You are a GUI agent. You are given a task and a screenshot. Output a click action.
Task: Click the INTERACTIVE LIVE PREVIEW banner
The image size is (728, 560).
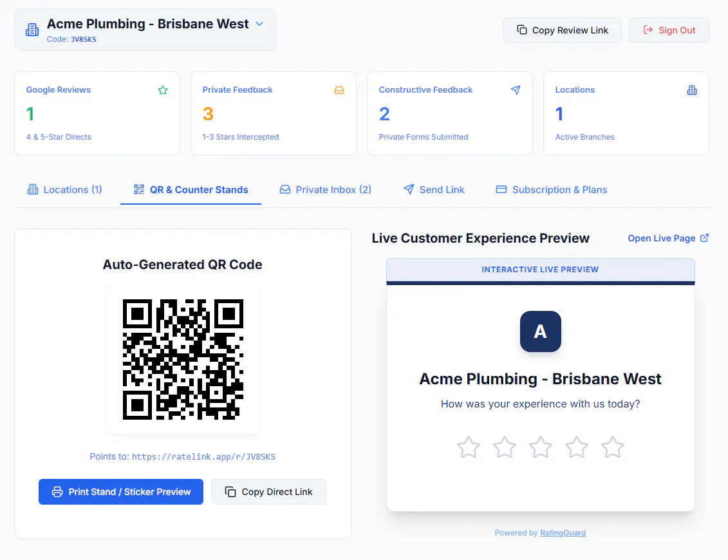541,270
